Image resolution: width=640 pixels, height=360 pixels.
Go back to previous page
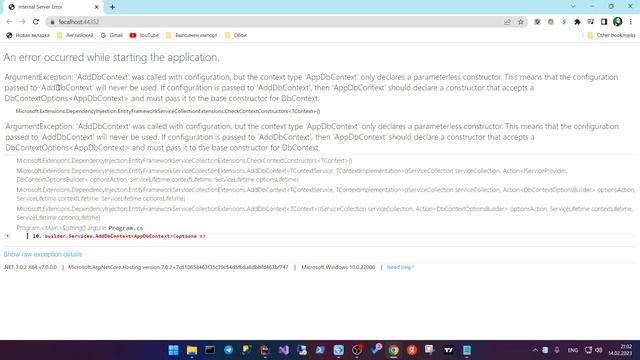point(9,22)
